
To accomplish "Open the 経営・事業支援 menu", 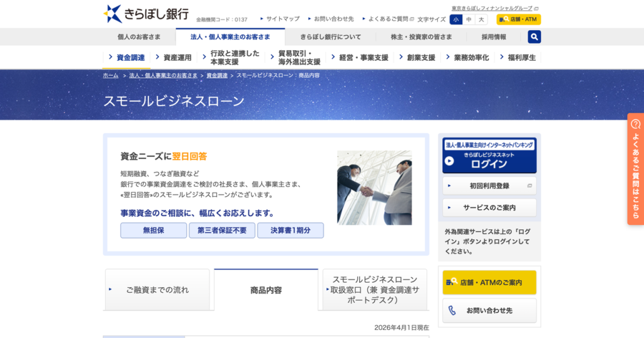I will coord(360,57).
